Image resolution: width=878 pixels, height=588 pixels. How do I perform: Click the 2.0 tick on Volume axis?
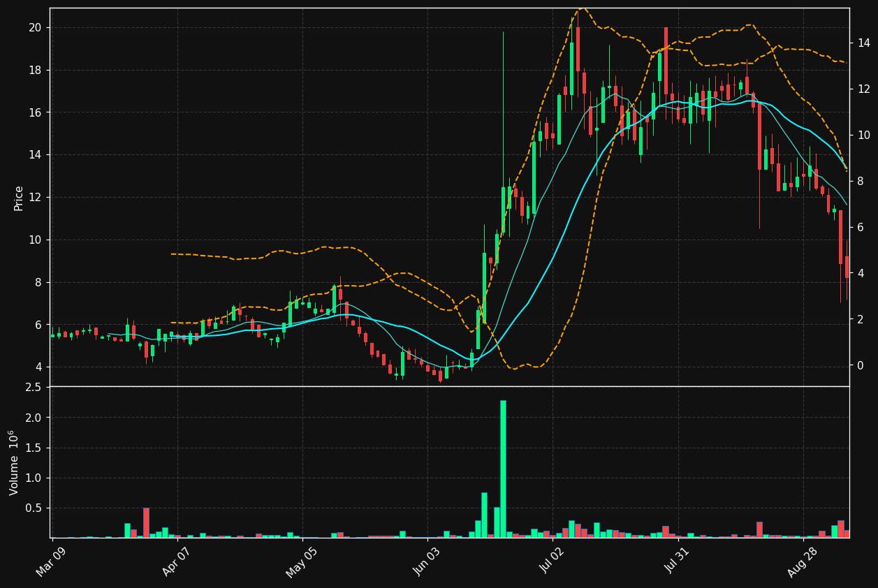tap(34, 418)
